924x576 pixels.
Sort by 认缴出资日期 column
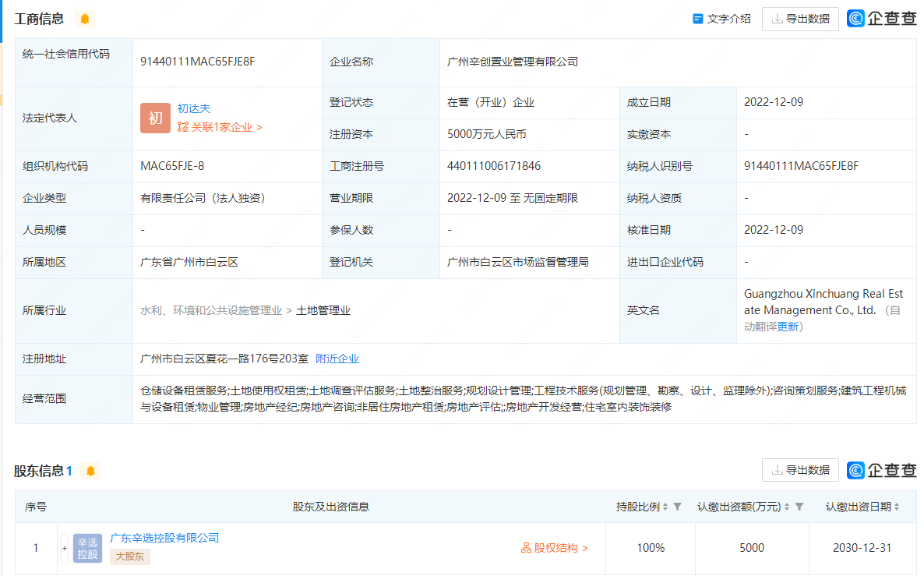pos(897,507)
